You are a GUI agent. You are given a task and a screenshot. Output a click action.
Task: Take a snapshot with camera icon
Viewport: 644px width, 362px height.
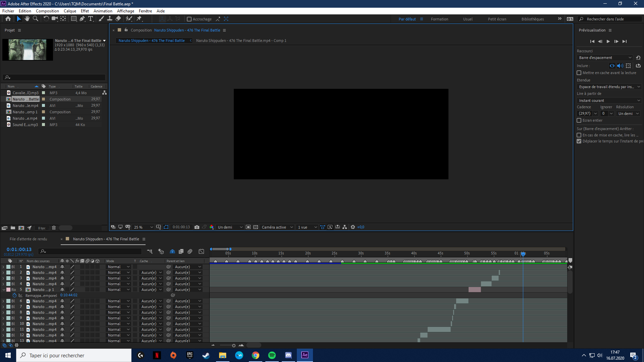(x=197, y=227)
